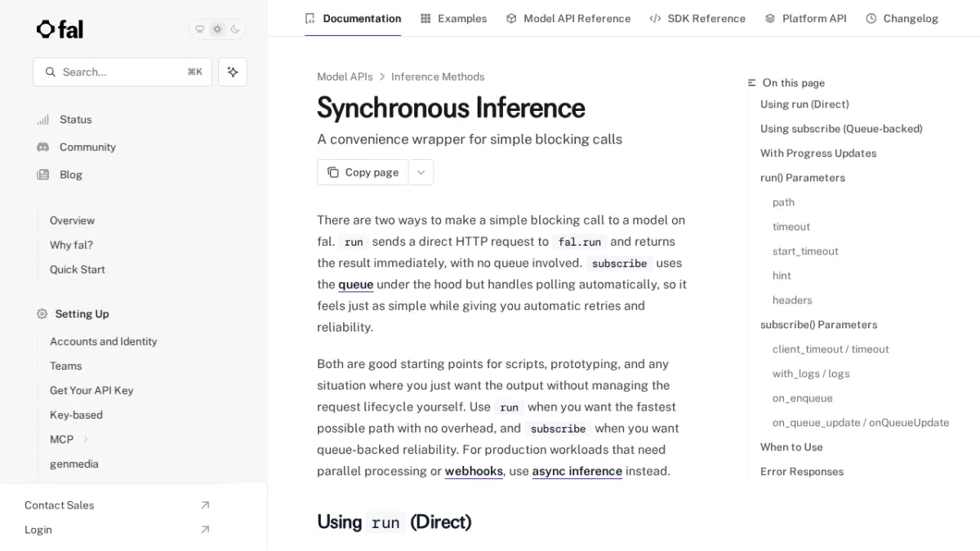This screenshot has width=980, height=551.
Task: Click the Blog newspaper icon
Action: [x=42, y=175]
